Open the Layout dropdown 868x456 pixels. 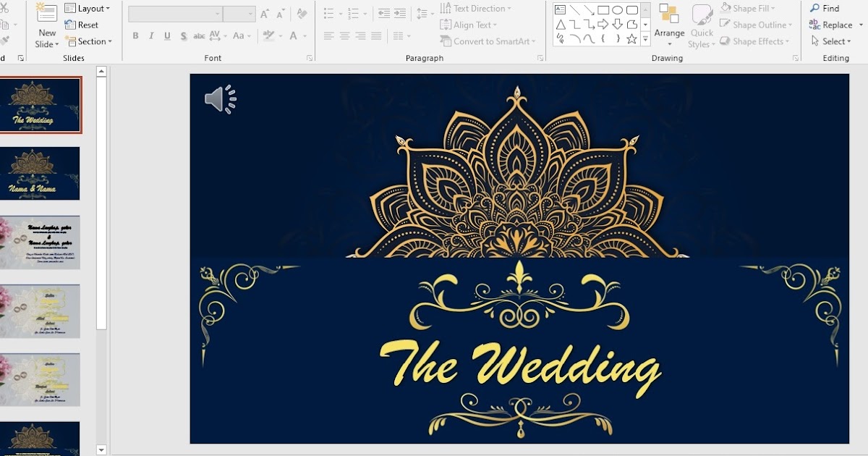point(88,8)
